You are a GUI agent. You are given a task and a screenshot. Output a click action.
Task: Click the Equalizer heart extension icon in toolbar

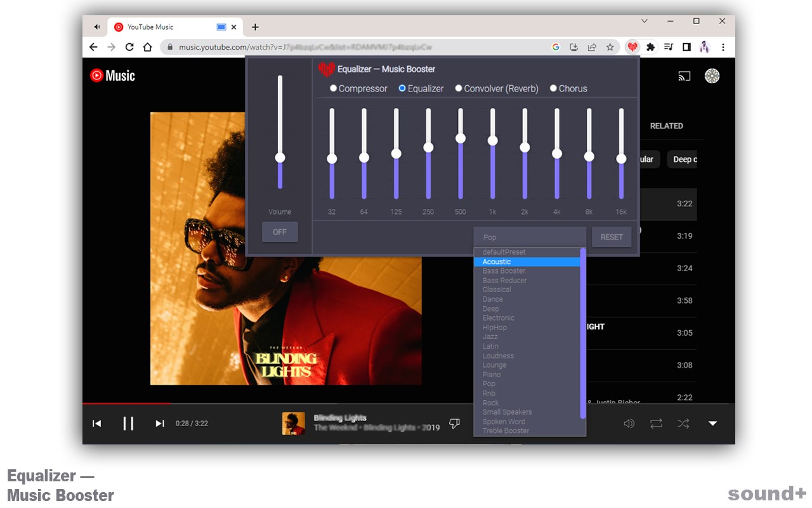632,47
